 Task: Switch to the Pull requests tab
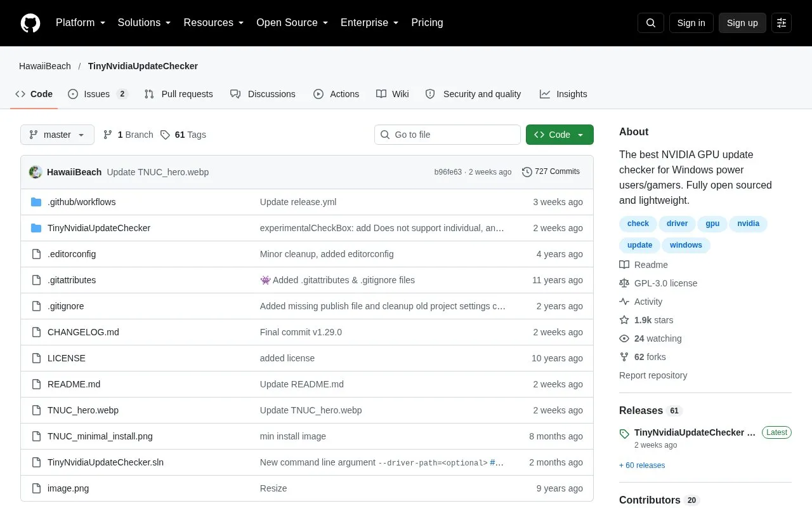tap(178, 94)
